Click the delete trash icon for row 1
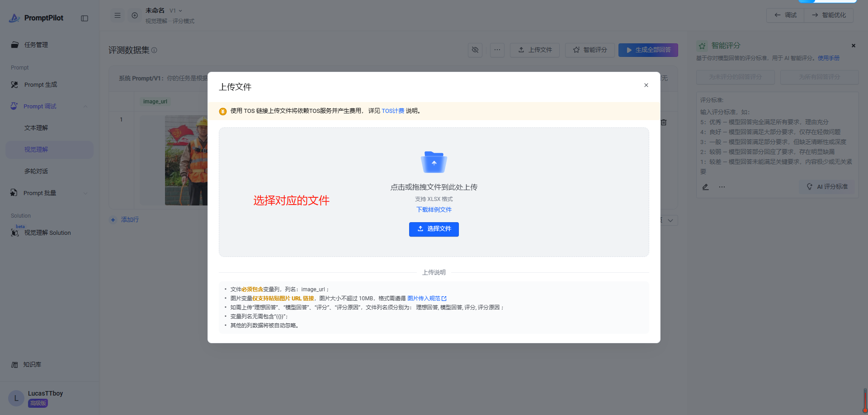The image size is (868, 415). tap(664, 122)
